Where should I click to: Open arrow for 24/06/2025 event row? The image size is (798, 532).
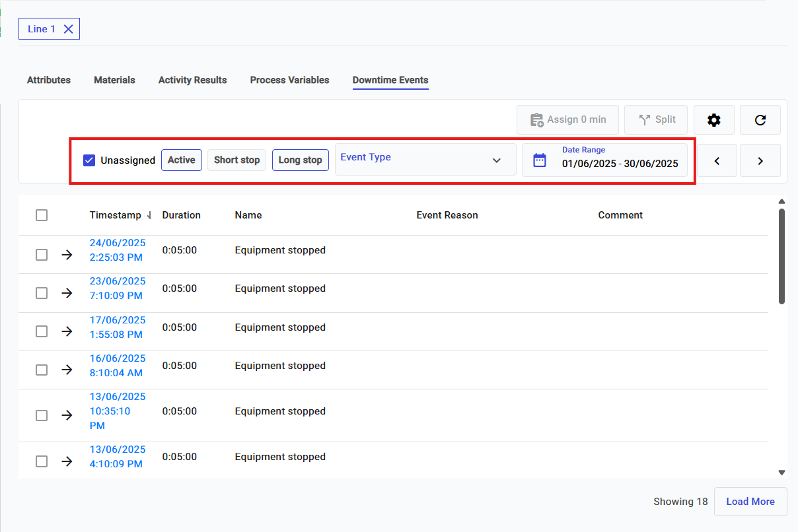click(67, 255)
